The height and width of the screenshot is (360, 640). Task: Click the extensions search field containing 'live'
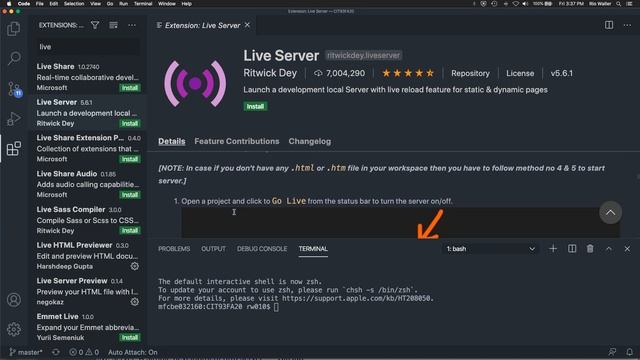pos(88,47)
